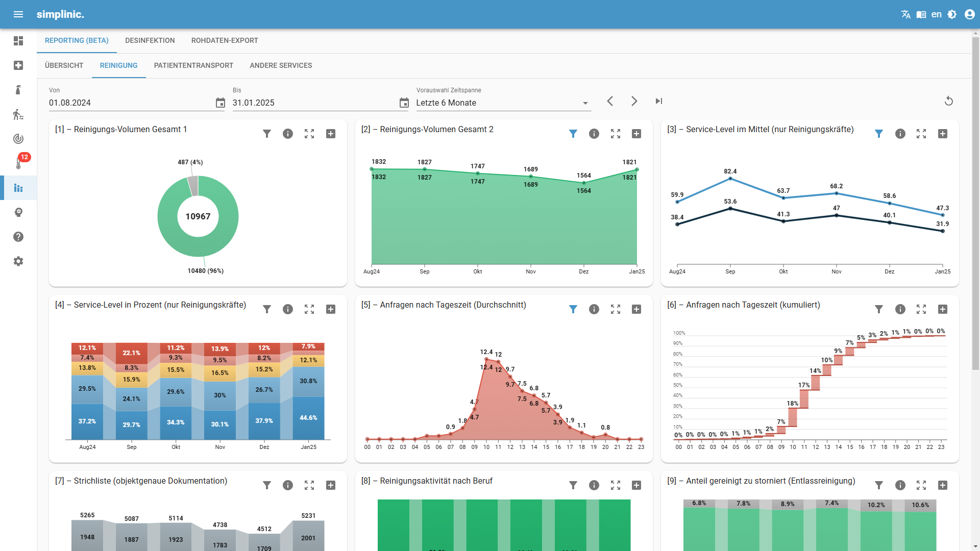Switch to the DESINFEKTION tab

150,40
